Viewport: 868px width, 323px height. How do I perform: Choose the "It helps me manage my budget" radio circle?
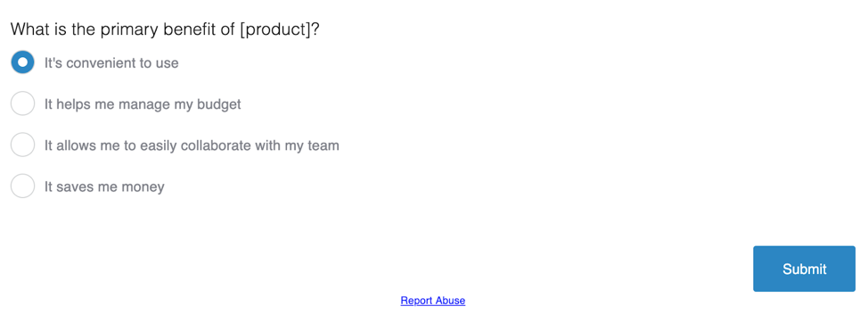click(x=22, y=104)
